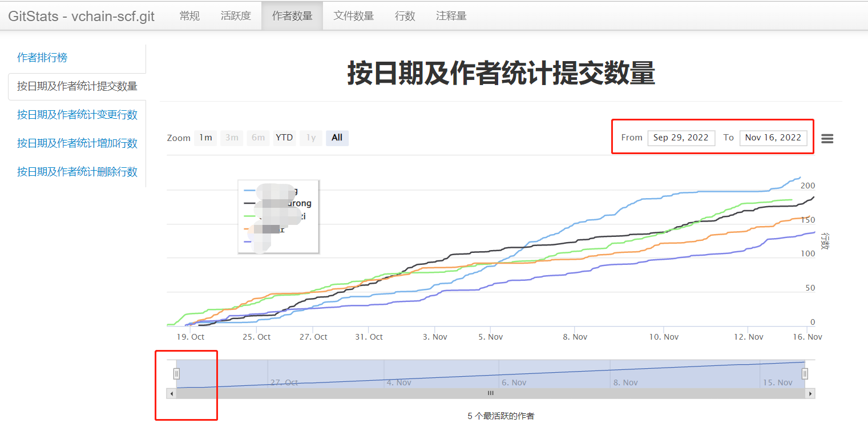Click the chart heading 按日期及作者统计提交数量
The image size is (868, 443).
501,74
